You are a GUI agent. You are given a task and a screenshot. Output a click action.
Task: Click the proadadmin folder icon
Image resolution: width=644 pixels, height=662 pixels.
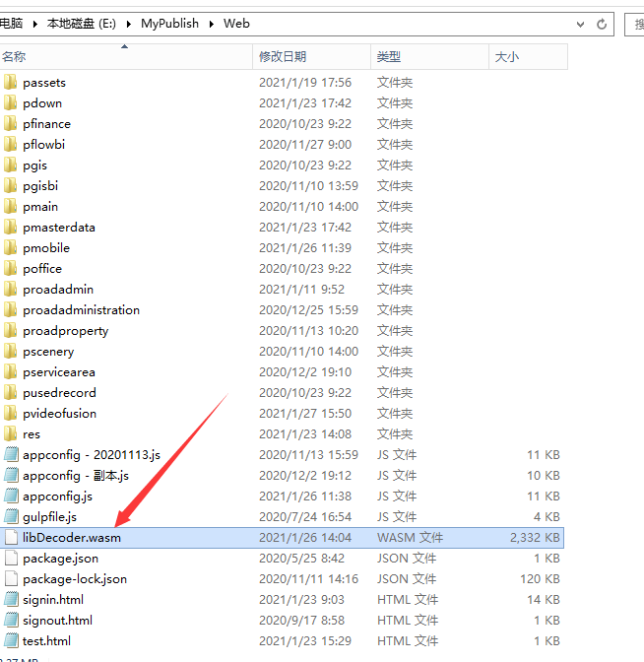[x=10, y=290]
